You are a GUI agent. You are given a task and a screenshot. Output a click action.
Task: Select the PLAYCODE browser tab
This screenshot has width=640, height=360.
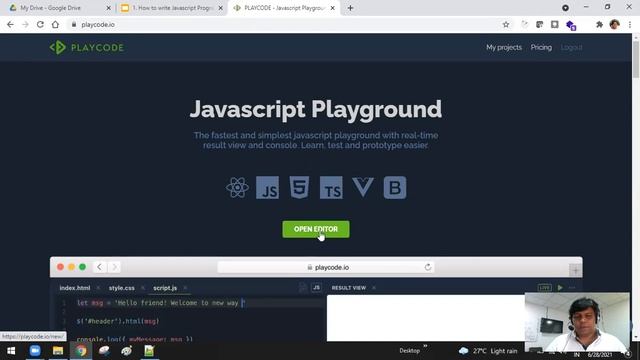point(284,8)
